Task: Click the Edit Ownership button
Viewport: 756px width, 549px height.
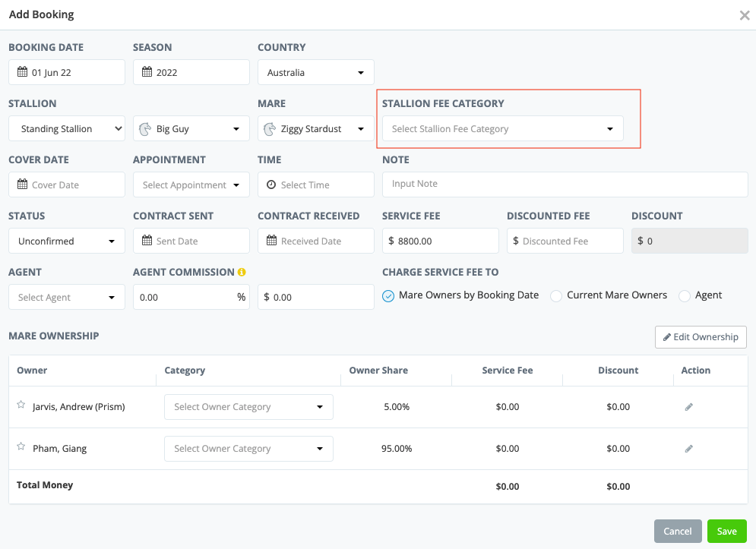Action: [x=701, y=337]
